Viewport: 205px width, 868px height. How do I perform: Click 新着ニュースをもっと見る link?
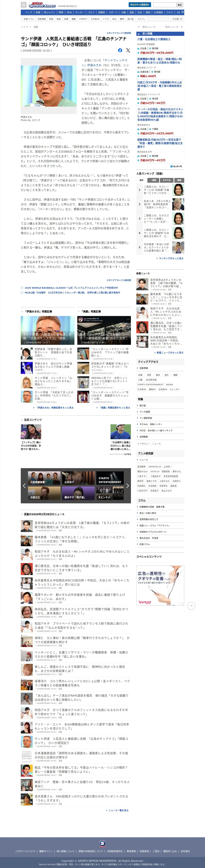tap(169, 352)
